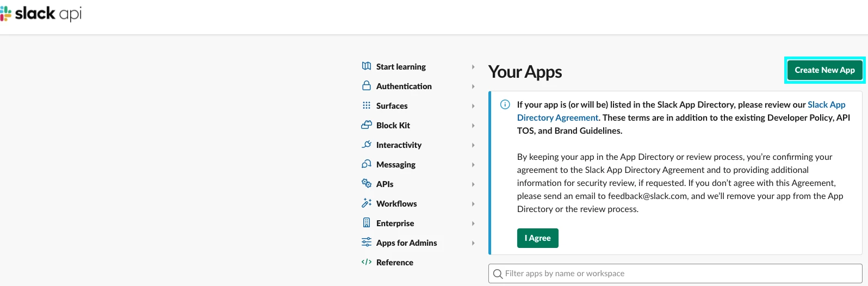Viewport: 868px width, 286px height.
Task: Click the Surfaces grid dots icon
Action: (x=367, y=105)
